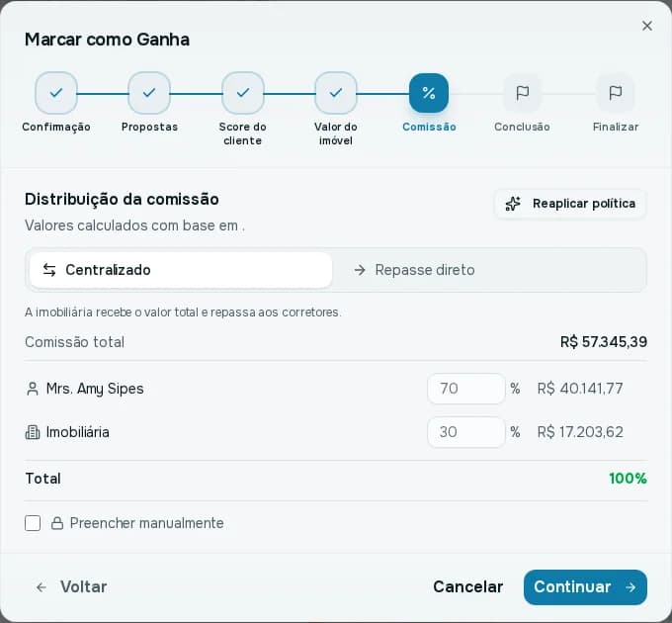672x623 pixels.
Task: Click the Distribuição da comissão heading
Action: pyautogui.click(x=122, y=200)
